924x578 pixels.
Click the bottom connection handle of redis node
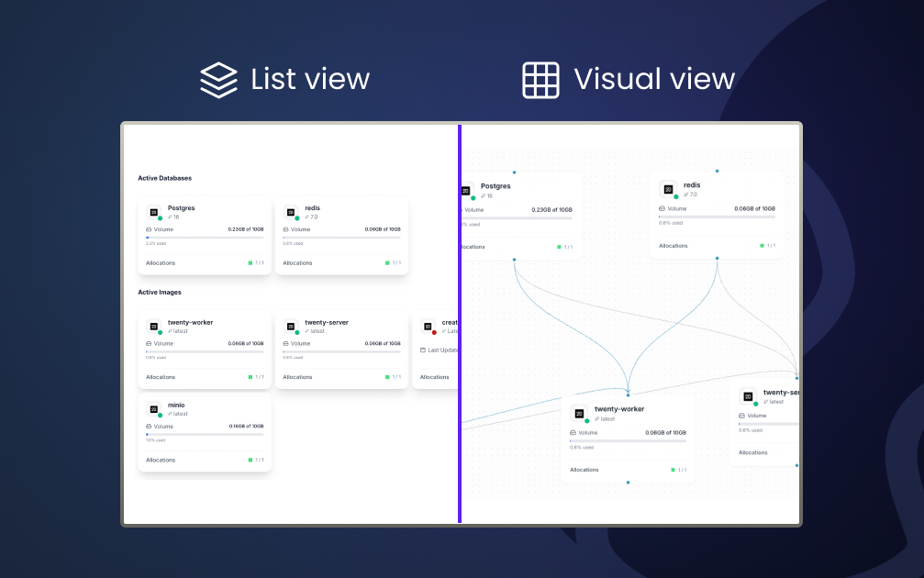coord(718,258)
